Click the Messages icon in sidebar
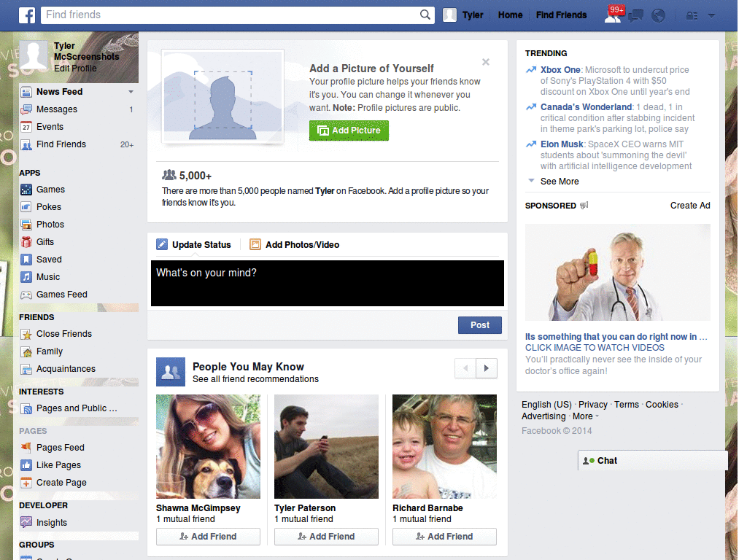 26,109
